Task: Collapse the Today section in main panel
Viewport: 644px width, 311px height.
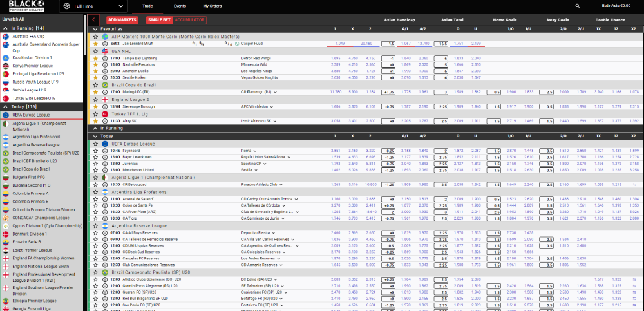Action: (96, 136)
